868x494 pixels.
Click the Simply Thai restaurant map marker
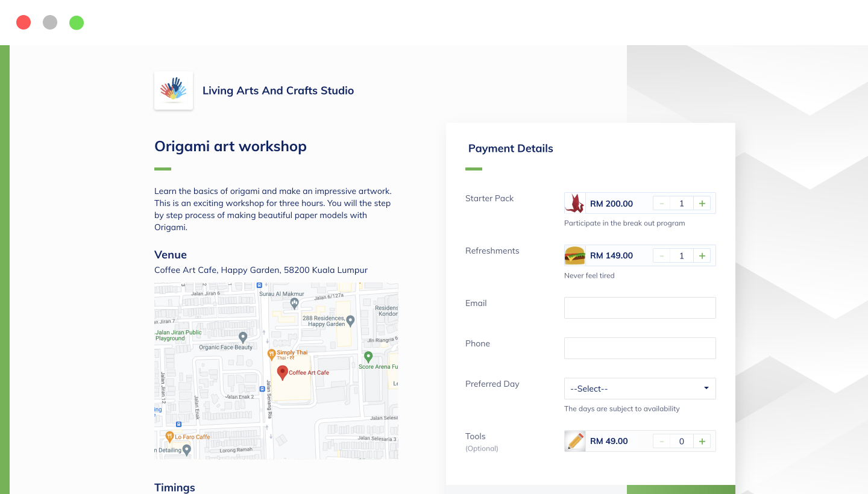(x=271, y=354)
